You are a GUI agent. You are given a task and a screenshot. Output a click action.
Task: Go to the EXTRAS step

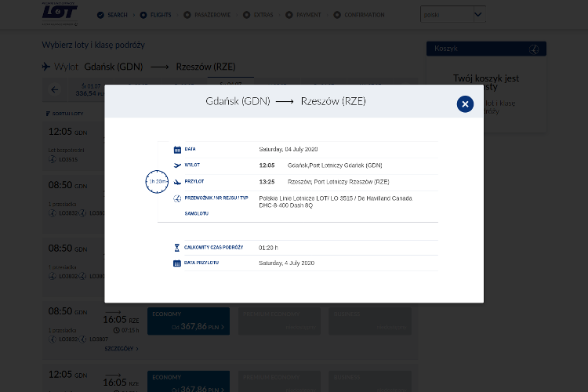[258, 15]
